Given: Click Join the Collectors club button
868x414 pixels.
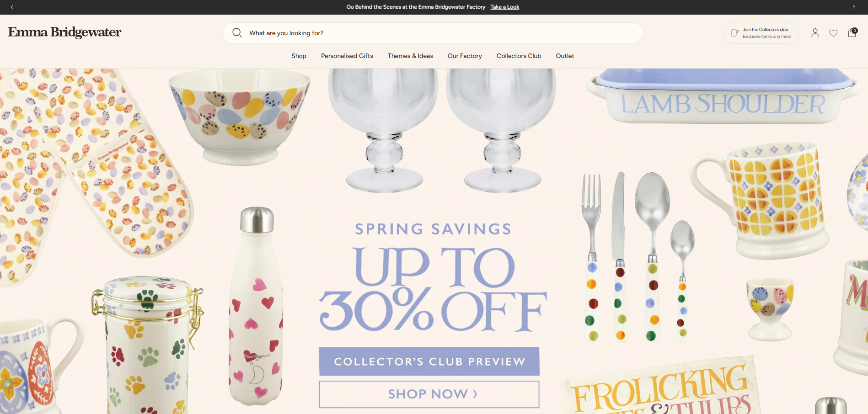Looking at the screenshot, I should pyautogui.click(x=761, y=33).
